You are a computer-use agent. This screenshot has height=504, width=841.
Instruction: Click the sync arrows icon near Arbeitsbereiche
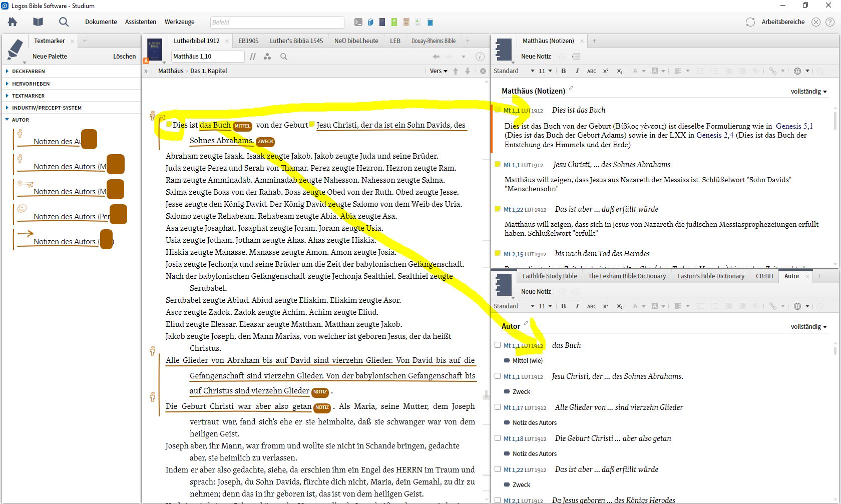click(x=750, y=22)
